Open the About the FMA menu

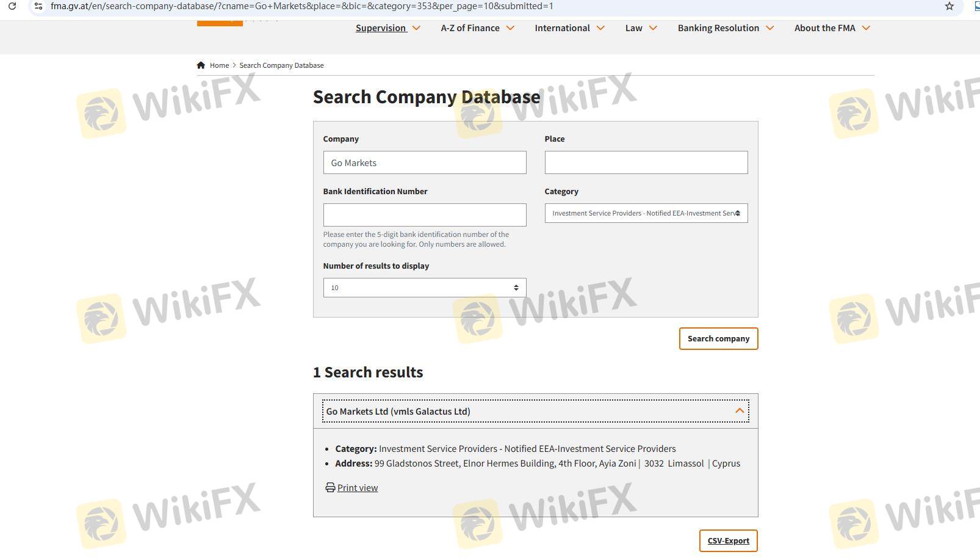[x=832, y=28]
